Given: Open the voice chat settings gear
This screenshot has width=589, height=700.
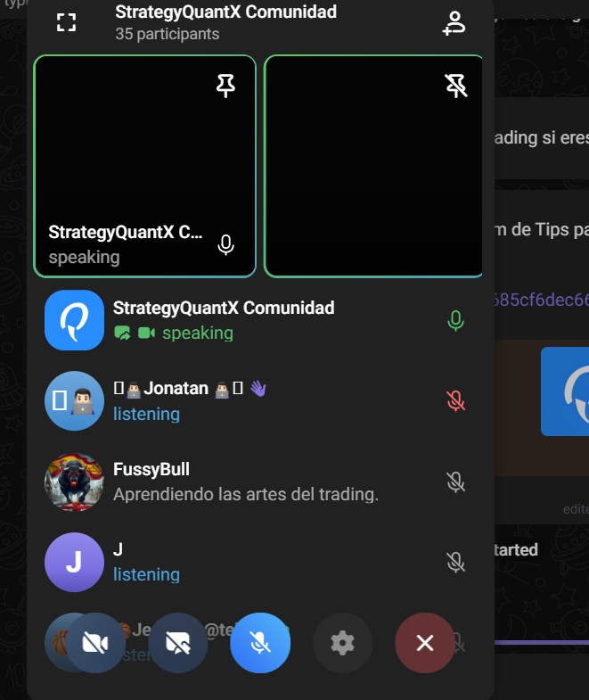Looking at the screenshot, I should [x=342, y=643].
